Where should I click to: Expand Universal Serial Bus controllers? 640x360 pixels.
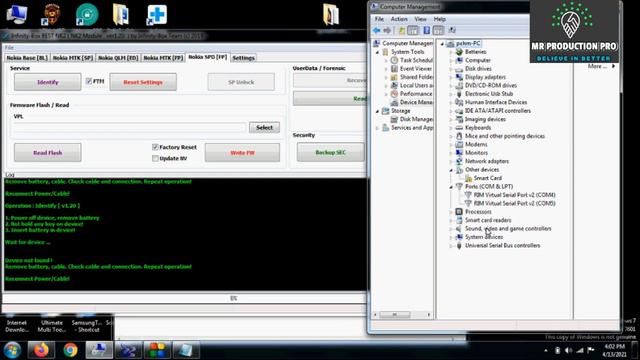(451, 246)
